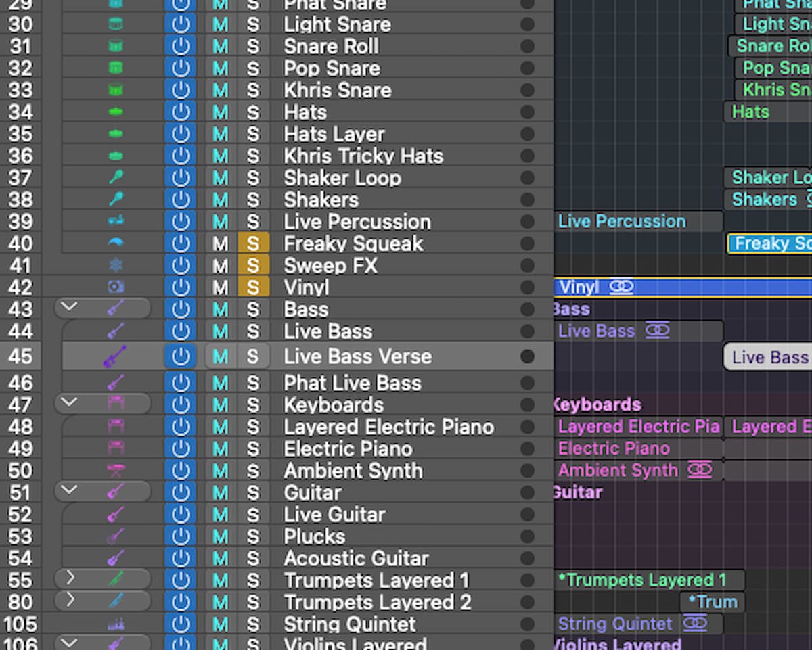Click the Vinyl track icon
The image size is (812, 650).
pyautogui.click(x=116, y=287)
